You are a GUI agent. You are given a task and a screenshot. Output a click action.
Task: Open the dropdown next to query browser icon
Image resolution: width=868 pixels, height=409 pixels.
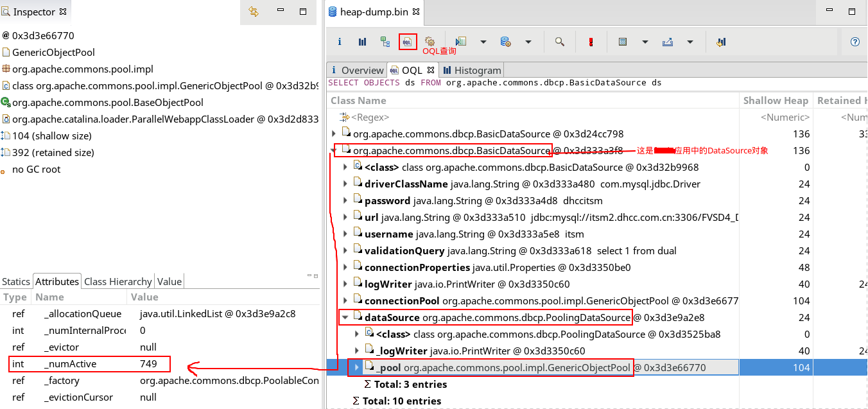528,42
